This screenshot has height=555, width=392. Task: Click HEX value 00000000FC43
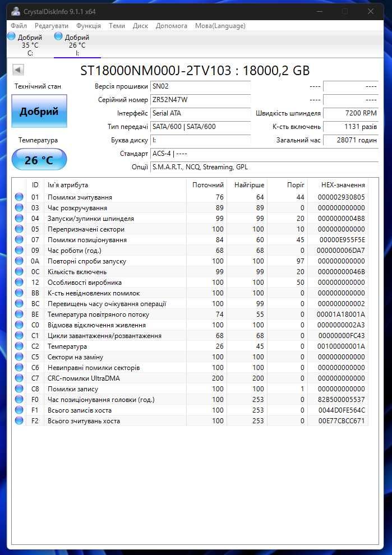(x=342, y=336)
